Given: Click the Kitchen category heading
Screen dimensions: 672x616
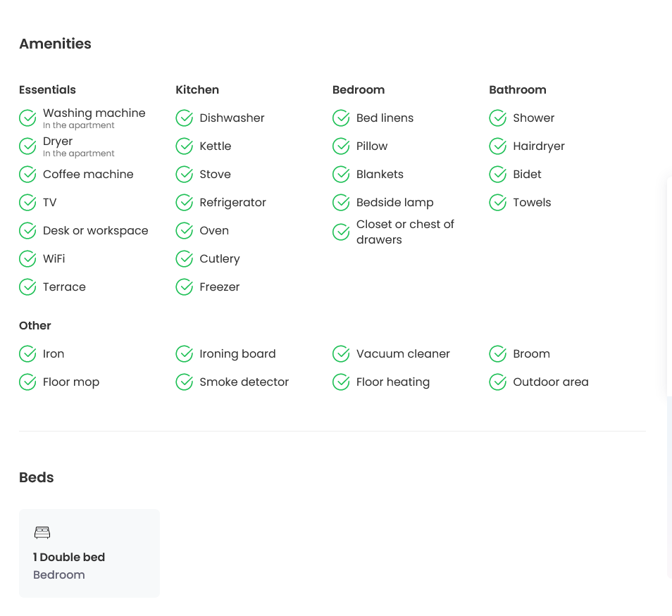Looking at the screenshot, I should (x=197, y=90).
